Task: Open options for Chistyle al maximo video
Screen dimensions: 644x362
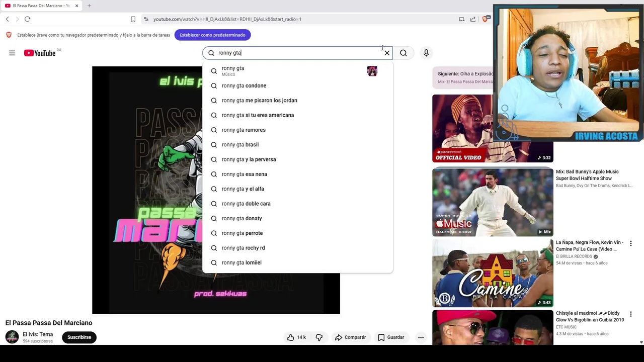Action: [x=630, y=314]
